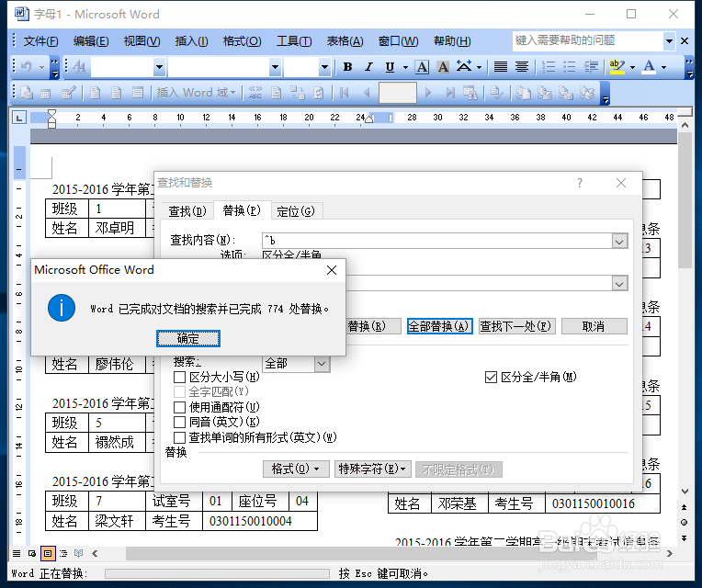Go to previous mail merge record
This screenshot has height=588, width=702.
(367, 93)
